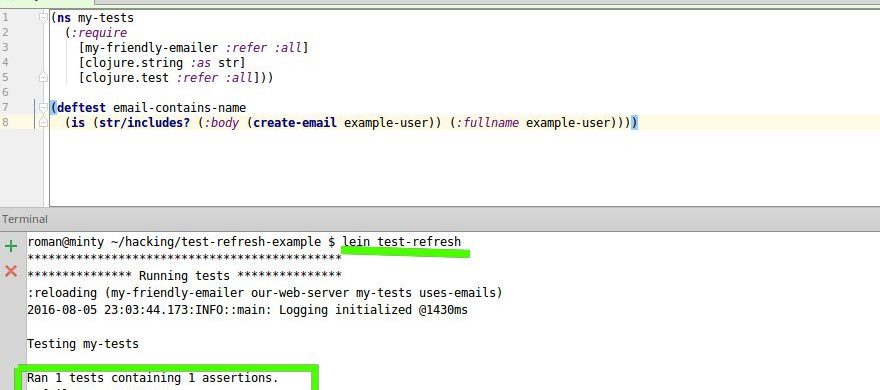Click line number 1 in the gutter
880x390 pixels.
5,18
